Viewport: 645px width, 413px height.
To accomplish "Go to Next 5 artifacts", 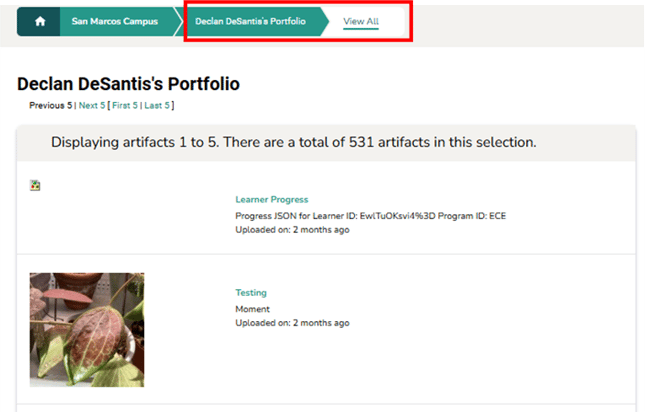I will (91, 105).
